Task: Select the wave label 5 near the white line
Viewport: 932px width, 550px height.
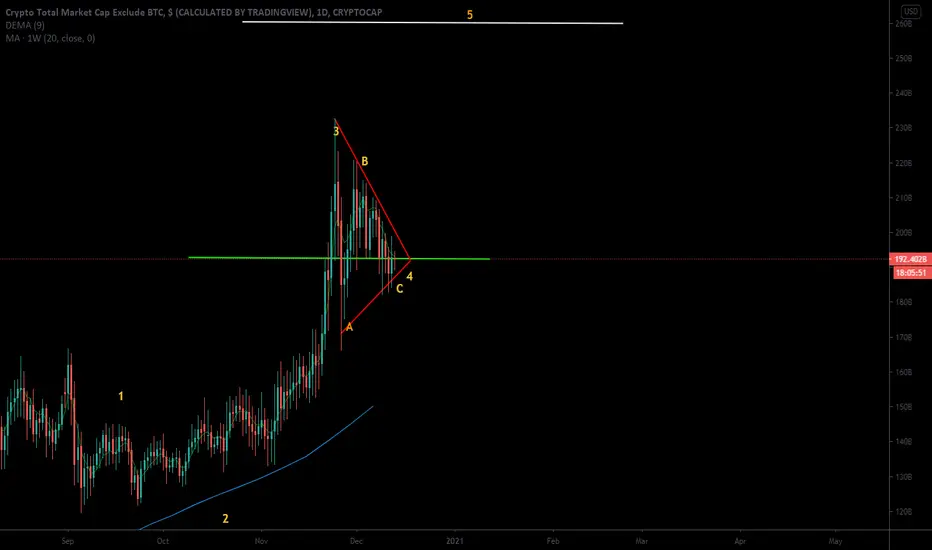Action: [470, 15]
